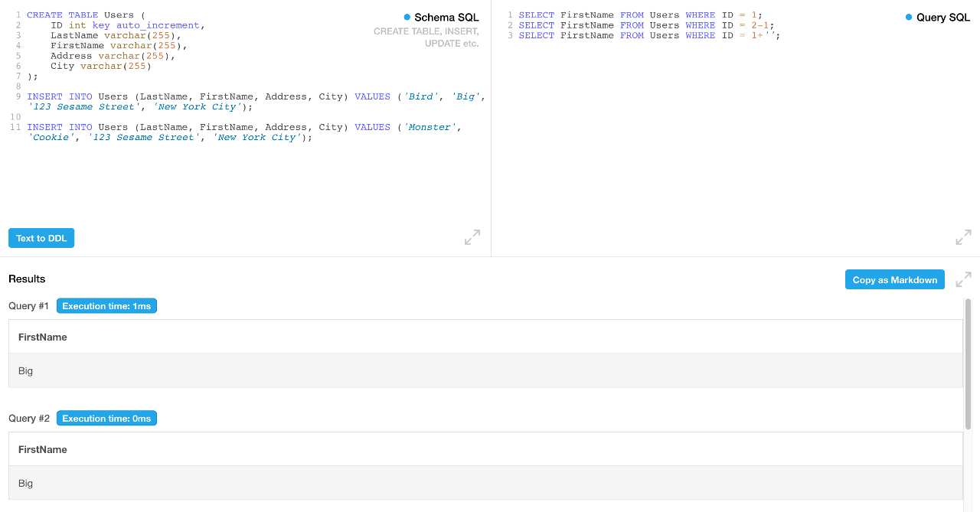980x512 pixels.
Task: Click the 'Monster' string in the INSERT statement
Action: [430, 126]
